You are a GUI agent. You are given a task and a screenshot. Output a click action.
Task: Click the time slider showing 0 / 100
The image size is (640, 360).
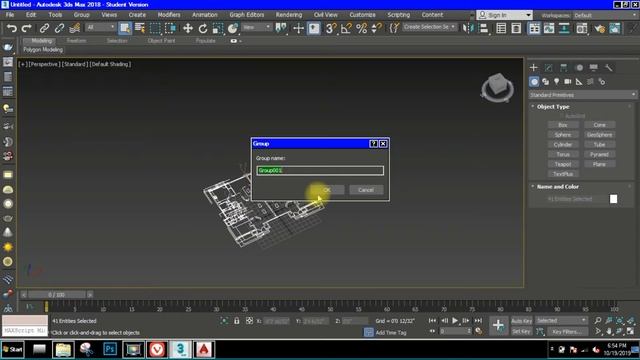tap(57, 294)
